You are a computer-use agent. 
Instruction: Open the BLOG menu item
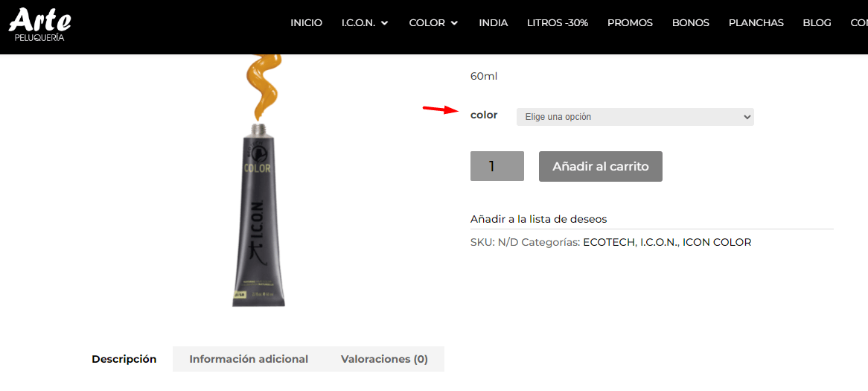817,22
